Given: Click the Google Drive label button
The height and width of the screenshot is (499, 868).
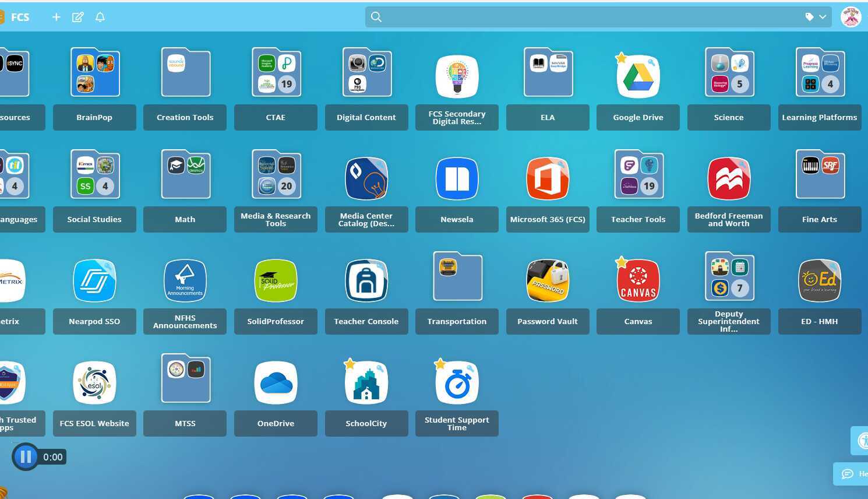Looking at the screenshot, I should tap(638, 118).
